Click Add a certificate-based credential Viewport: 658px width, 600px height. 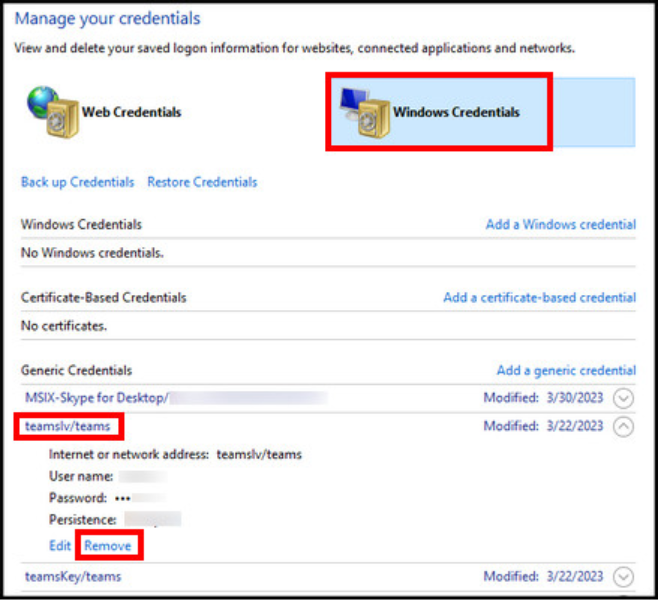[x=540, y=297]
